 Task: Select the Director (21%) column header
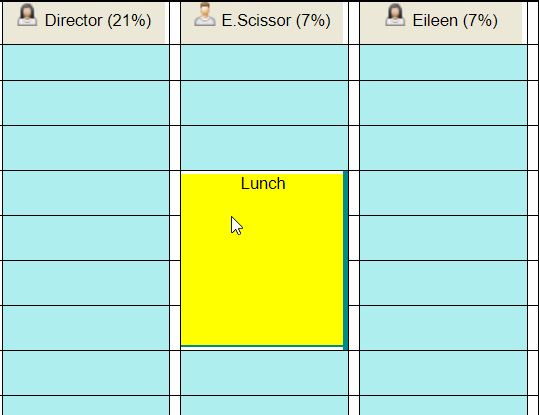click(x=84, y=23)
